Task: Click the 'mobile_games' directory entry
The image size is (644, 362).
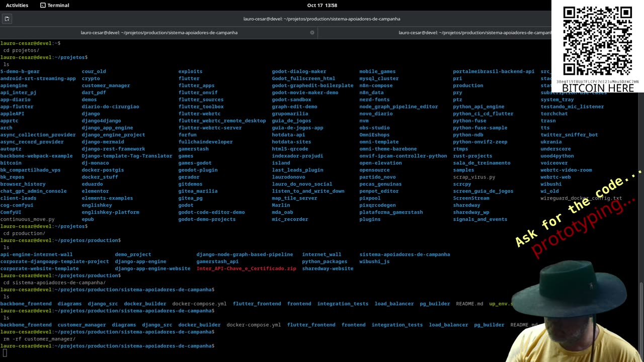Action: point(377,71)
